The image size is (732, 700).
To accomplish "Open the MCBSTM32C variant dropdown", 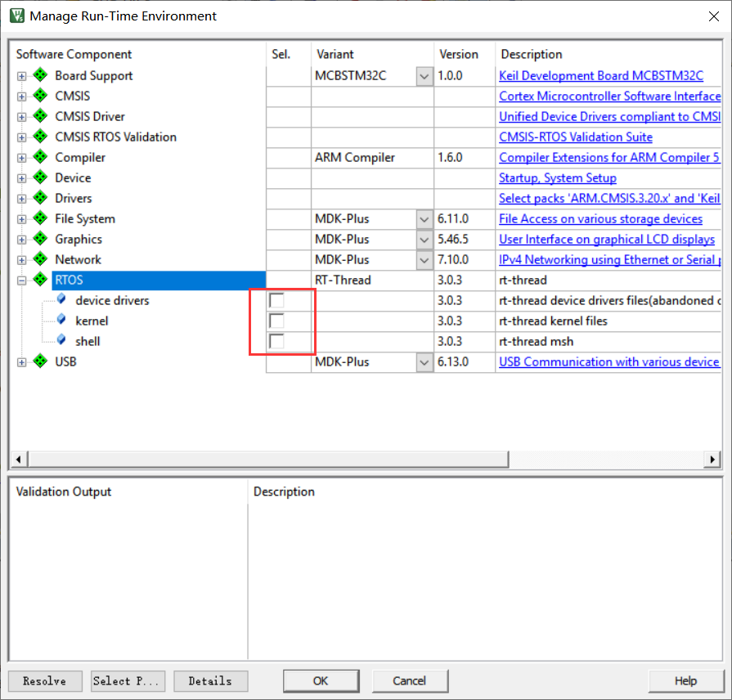I will (424, 76).
